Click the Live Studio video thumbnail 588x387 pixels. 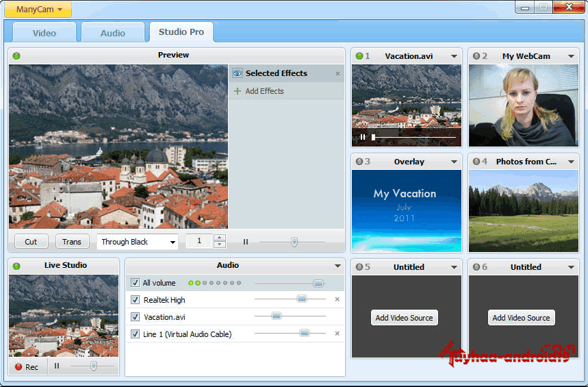[64, 316]
